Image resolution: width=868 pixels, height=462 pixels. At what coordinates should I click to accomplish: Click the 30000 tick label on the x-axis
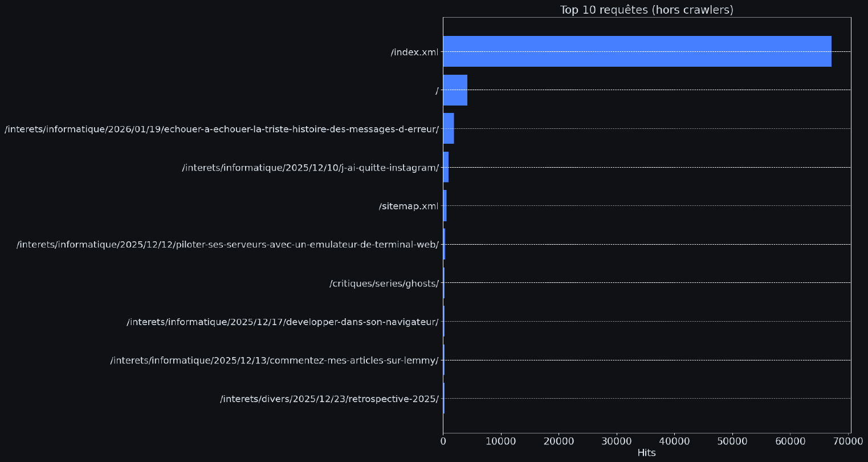617,441
